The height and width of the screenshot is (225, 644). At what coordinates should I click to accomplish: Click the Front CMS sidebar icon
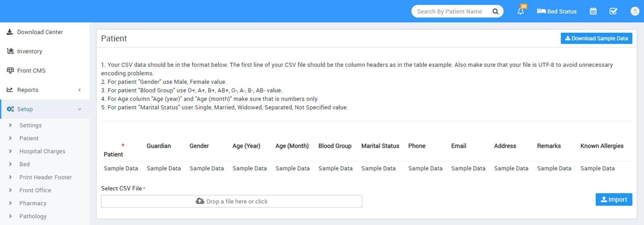pyautogui.click(x=10, y=71)
